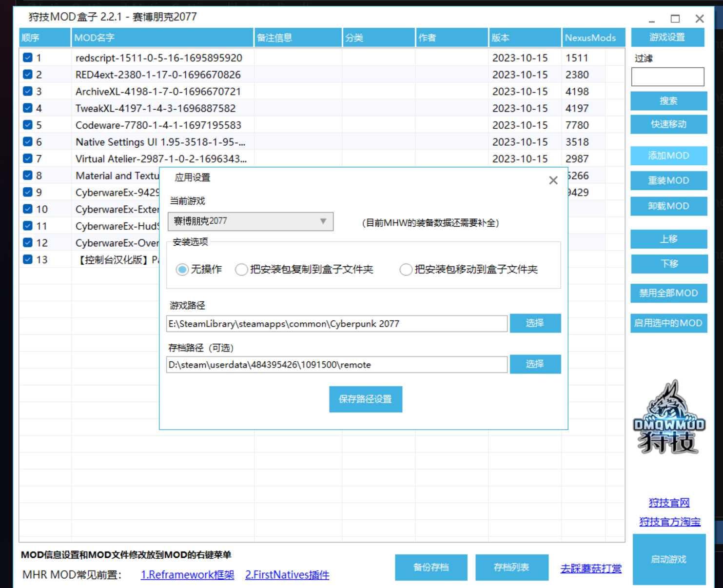723x588 pixels.
Task: Toggle checkbox for TweakXL mod row
Action: (x=28, y=108)
